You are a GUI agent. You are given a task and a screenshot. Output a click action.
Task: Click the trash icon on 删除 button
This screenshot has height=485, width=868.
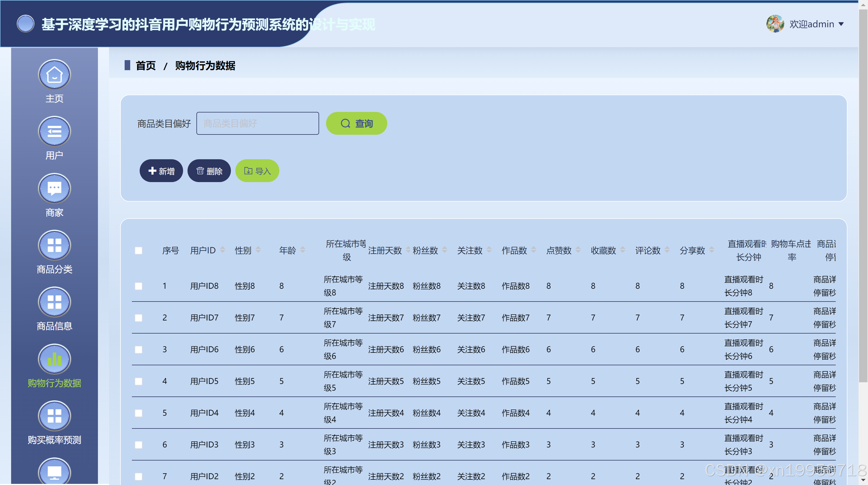(x=200, y=171)
